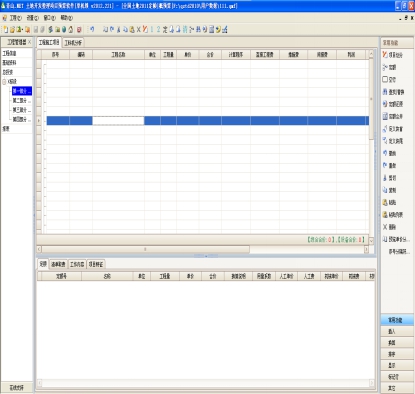Open the 帮助(H) menu
The height and width of the screenshot is (394, 415).
point(67,18)
